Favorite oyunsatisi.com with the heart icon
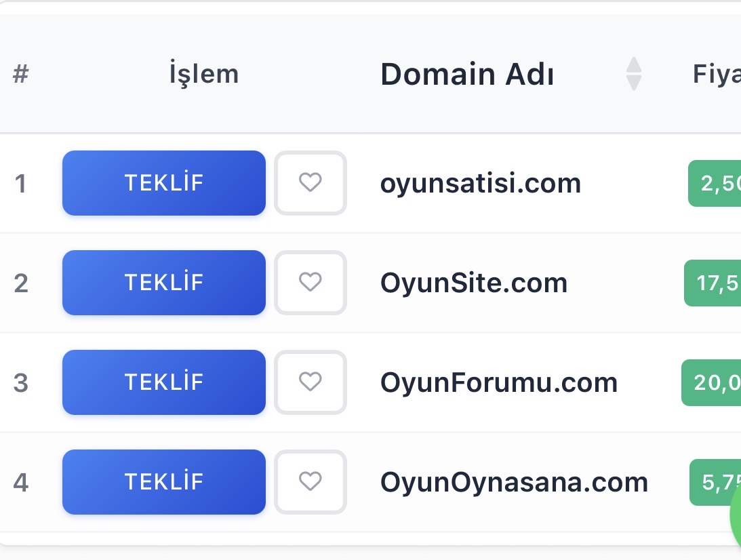This screenshot has height=560, width=741. coord(311,183)
